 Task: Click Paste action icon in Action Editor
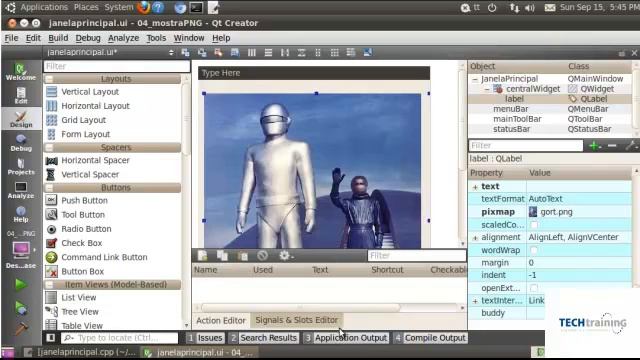[x=242, y=256]
